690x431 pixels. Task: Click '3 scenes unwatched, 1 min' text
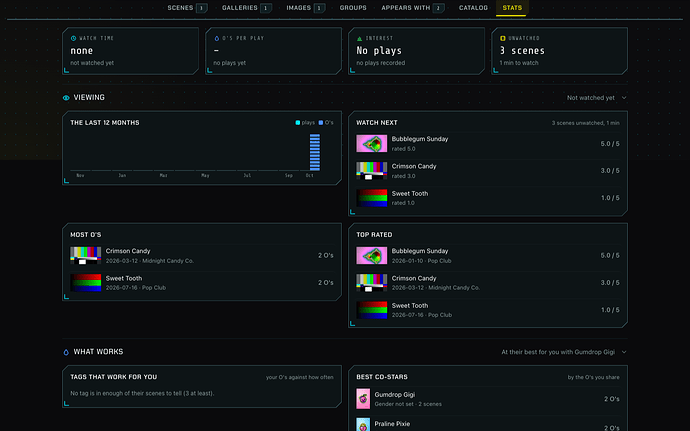pos(586,123)
